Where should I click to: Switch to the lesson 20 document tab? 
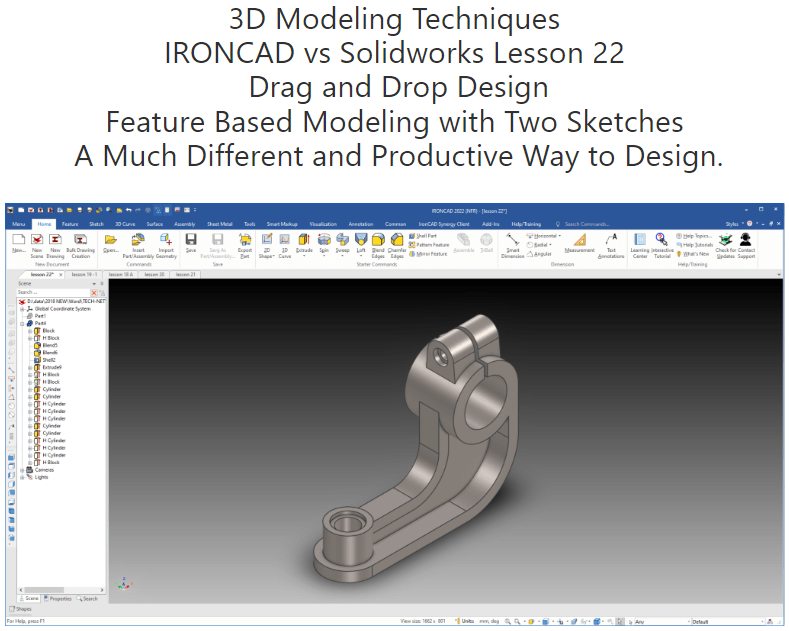[x=153, y=273]
